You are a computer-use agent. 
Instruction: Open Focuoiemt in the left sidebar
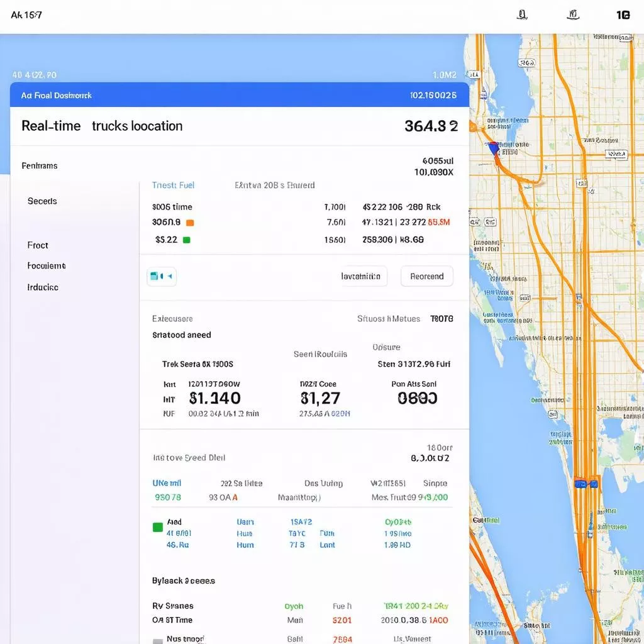click(46, 266)
